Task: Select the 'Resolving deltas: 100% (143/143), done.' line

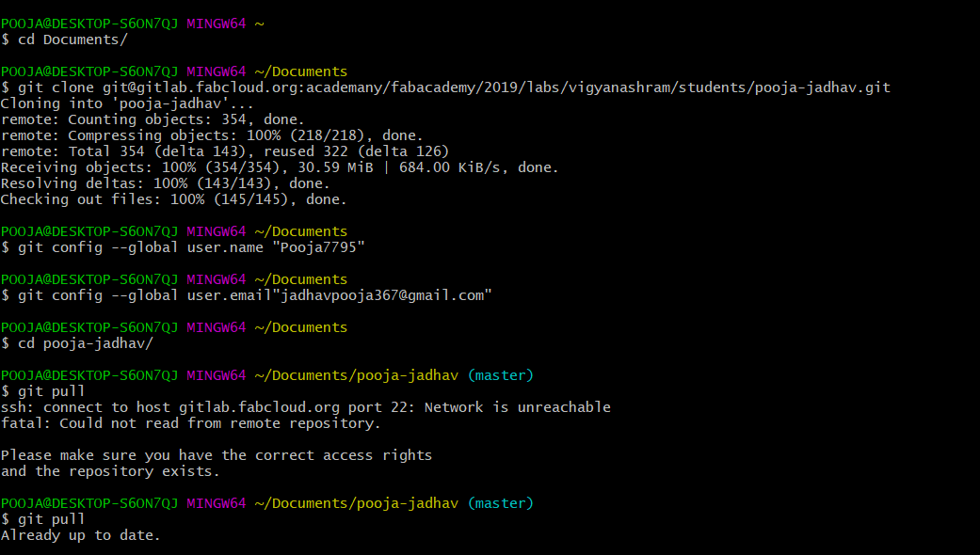Action: pos(166,183)
